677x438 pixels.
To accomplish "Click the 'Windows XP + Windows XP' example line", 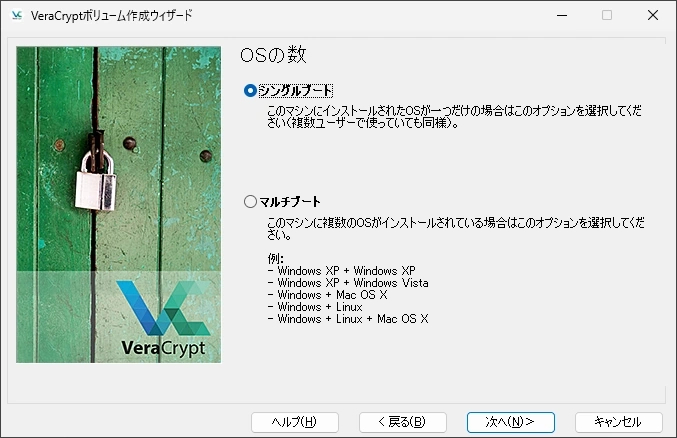I will click(342, 271).
